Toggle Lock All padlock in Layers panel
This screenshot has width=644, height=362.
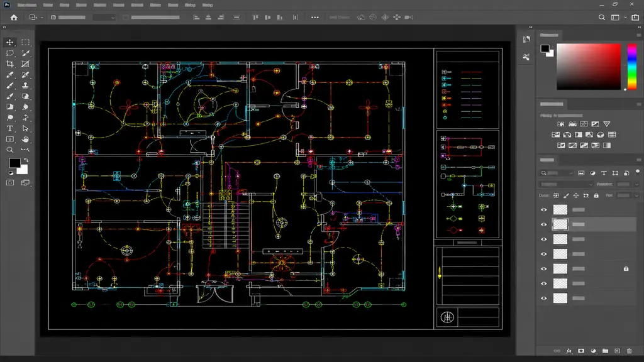point(596,195)
